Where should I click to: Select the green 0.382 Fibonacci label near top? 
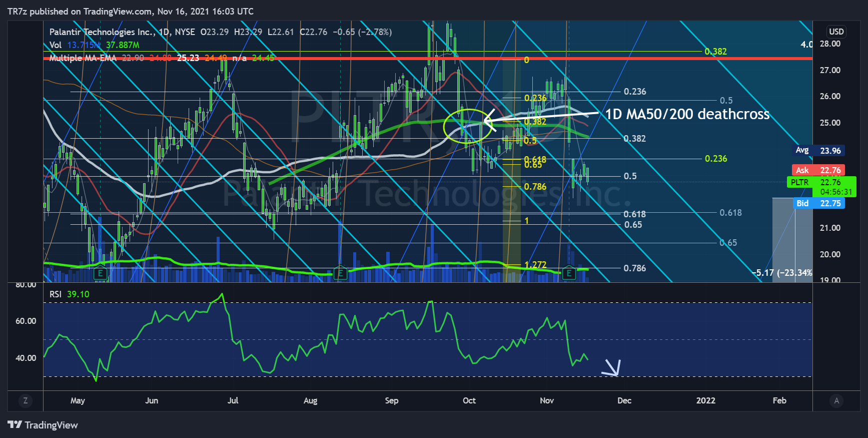(715, 52)
